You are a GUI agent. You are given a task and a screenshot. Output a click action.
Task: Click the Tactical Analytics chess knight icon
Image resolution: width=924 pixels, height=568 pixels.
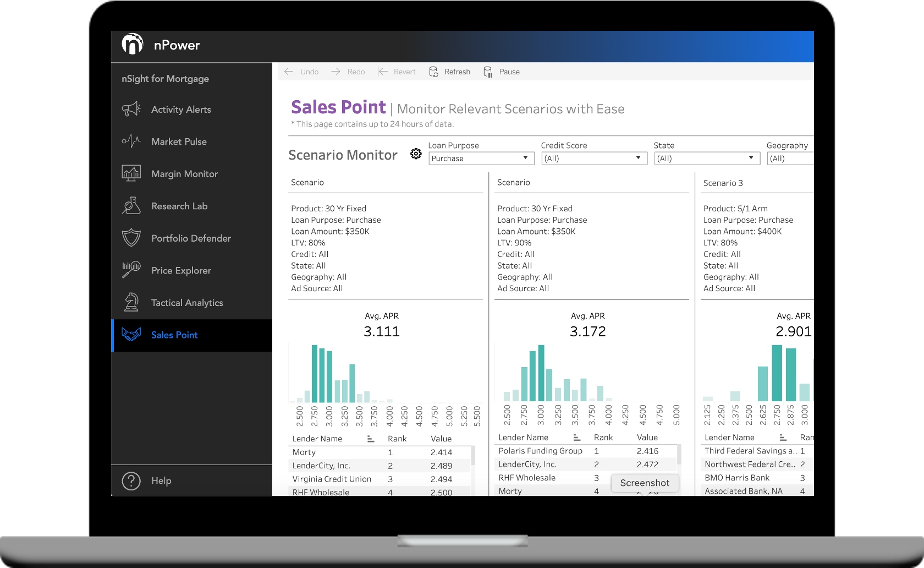click(131, 302)
